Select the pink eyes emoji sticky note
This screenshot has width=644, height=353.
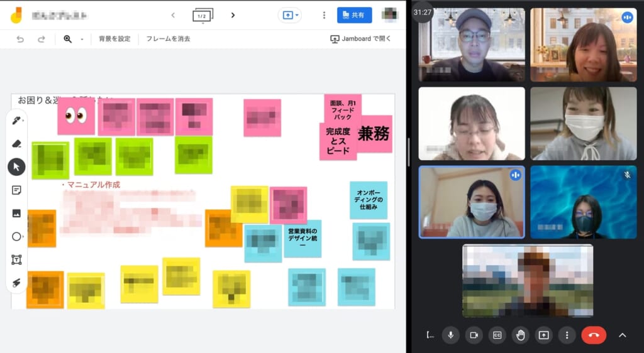[76, 116]
